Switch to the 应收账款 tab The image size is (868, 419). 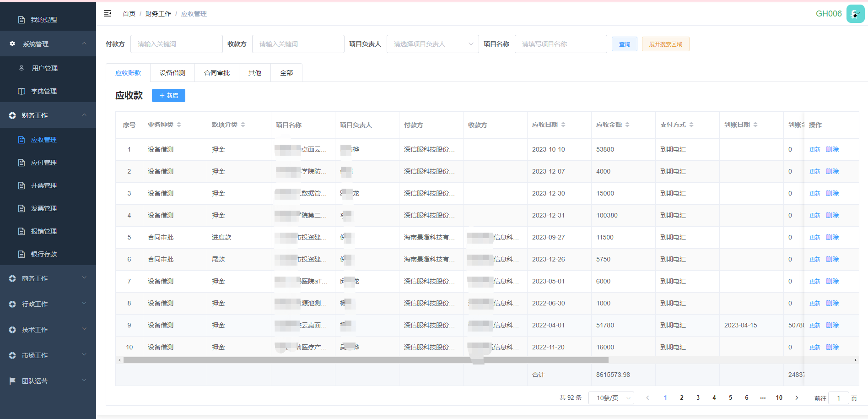[128, 73]
